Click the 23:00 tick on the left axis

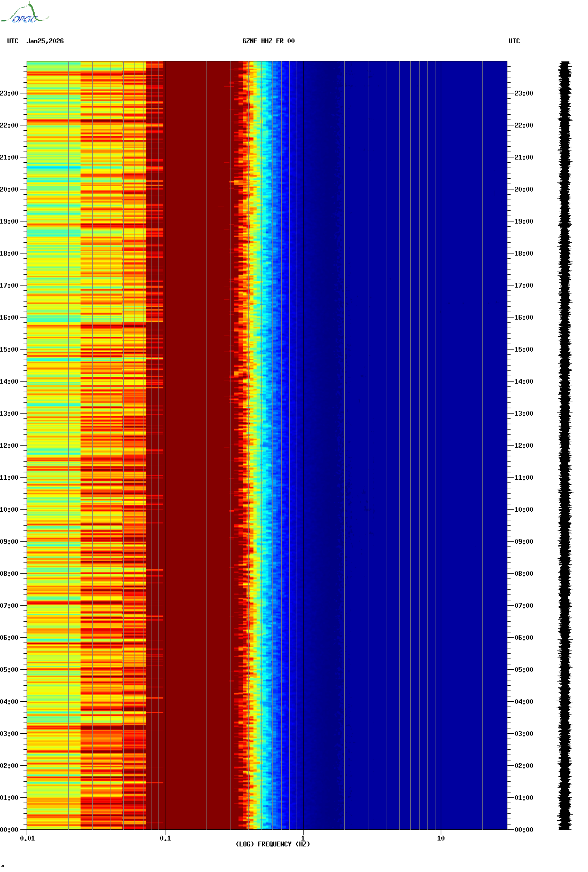(x=10, y=93)
